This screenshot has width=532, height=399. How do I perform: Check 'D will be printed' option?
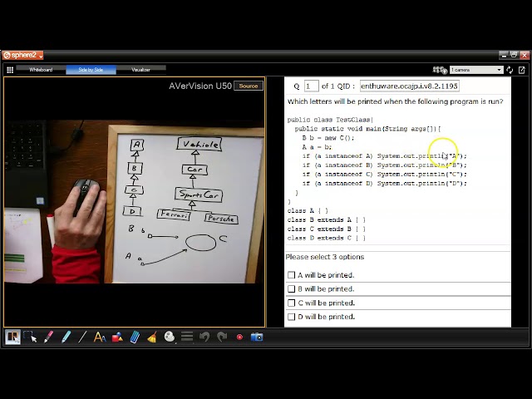pos(291,317)
